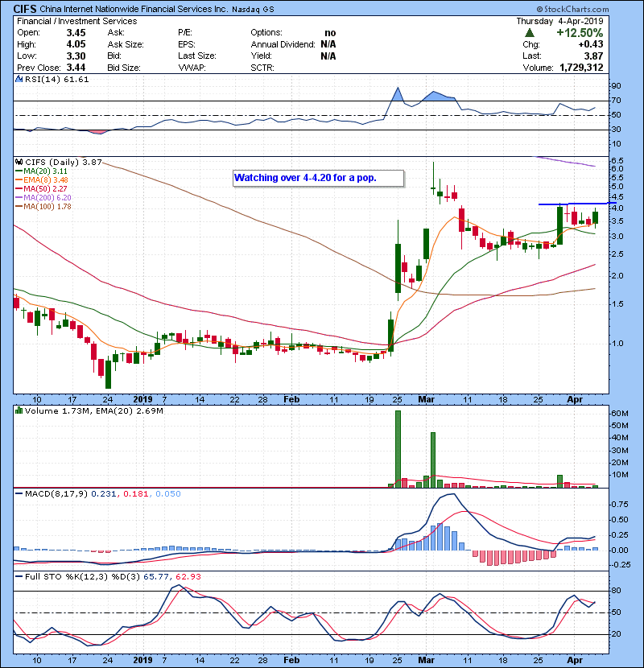Click the RSI(14) 61.61 reading
Screen dimensions: 644x668
[56, 79]
